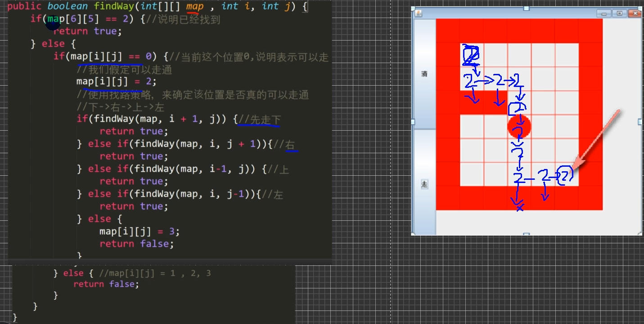Click the top-middle selection handle of the maze image
The height and width of the screenshot is (324, 644).
[526, 8]
